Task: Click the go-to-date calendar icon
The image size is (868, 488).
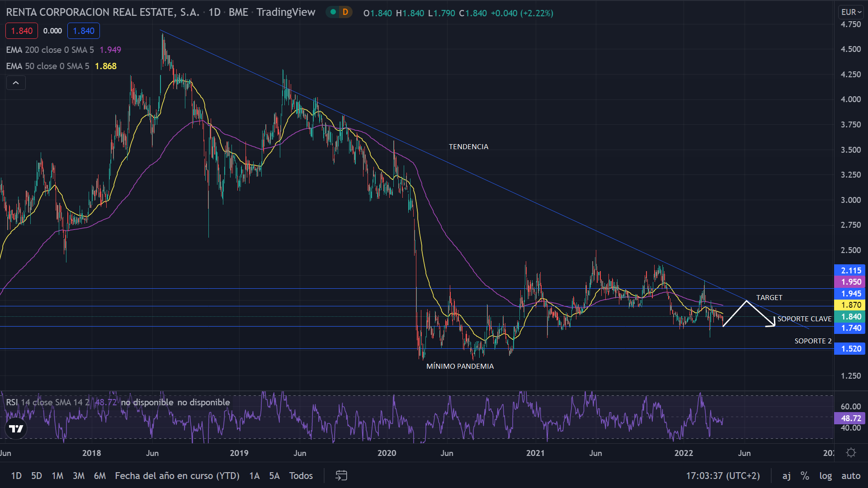Action: pyautogui.click(x=341, y=475)
